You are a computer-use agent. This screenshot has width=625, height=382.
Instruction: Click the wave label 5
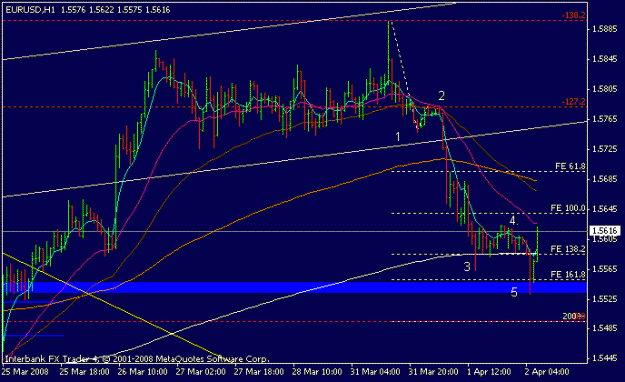coord(514,292)
